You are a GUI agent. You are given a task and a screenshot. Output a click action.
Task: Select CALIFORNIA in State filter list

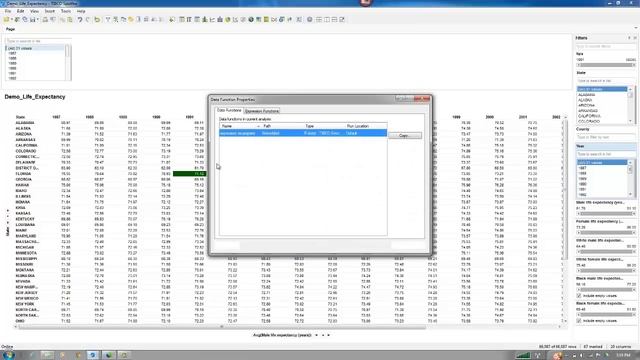pos(589,116)
